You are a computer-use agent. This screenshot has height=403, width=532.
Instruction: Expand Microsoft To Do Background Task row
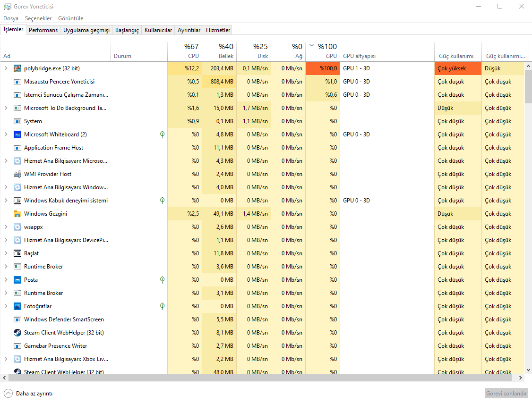6,108
